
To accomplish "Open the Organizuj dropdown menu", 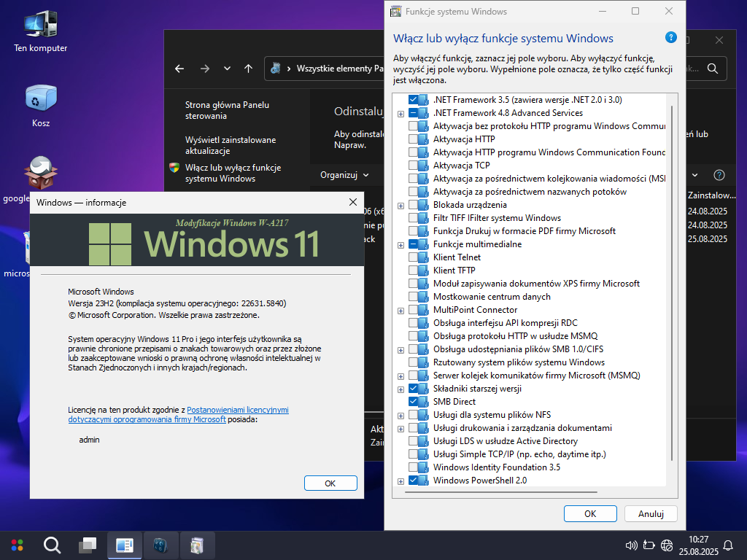I will pyautogui.click(x=344, y=175).
